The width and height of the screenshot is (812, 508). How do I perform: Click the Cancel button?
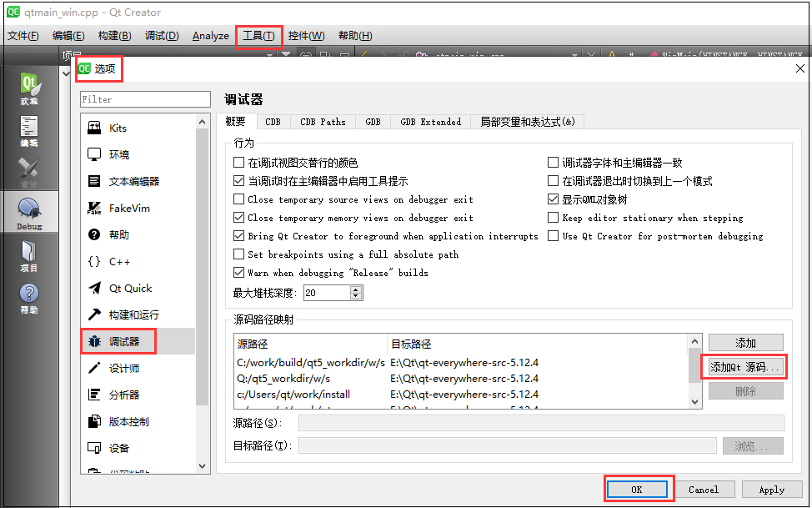(x=704, y=490)
